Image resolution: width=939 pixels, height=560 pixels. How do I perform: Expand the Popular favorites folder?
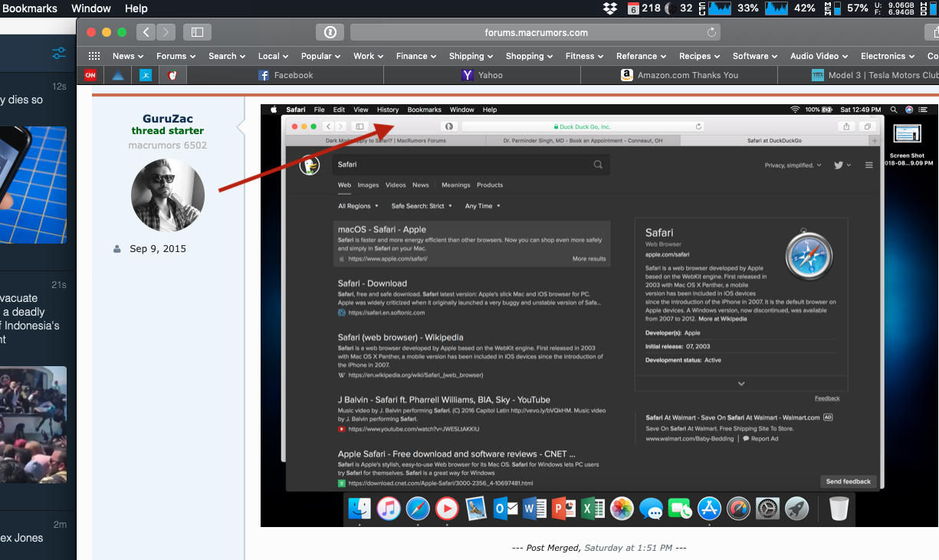321,56
